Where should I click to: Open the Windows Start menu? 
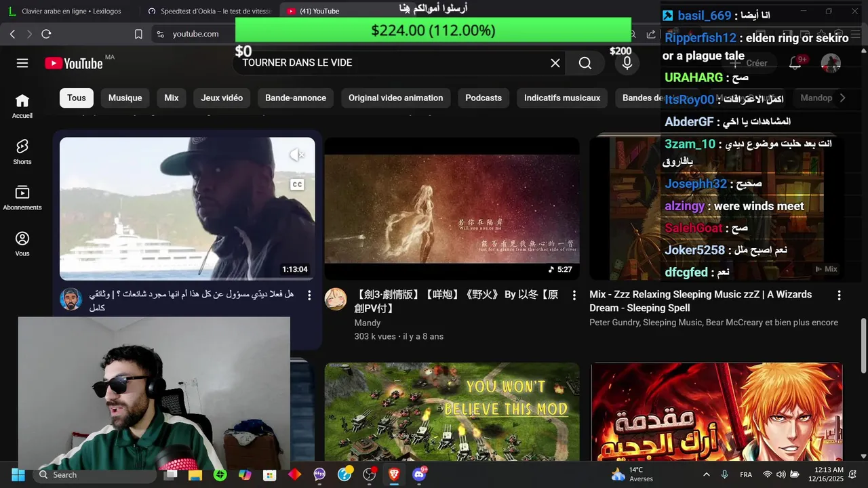click(x=18, y=474)
